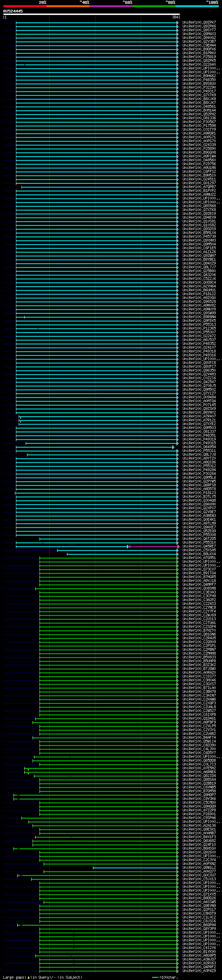This screenshot has height=980, width=222.
Task: Select label UniRef100_P25890
Action: click(199, 149)
